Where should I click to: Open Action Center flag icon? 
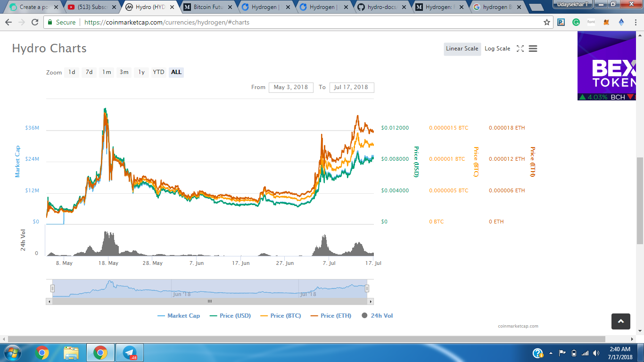click(x=562, y=353)
